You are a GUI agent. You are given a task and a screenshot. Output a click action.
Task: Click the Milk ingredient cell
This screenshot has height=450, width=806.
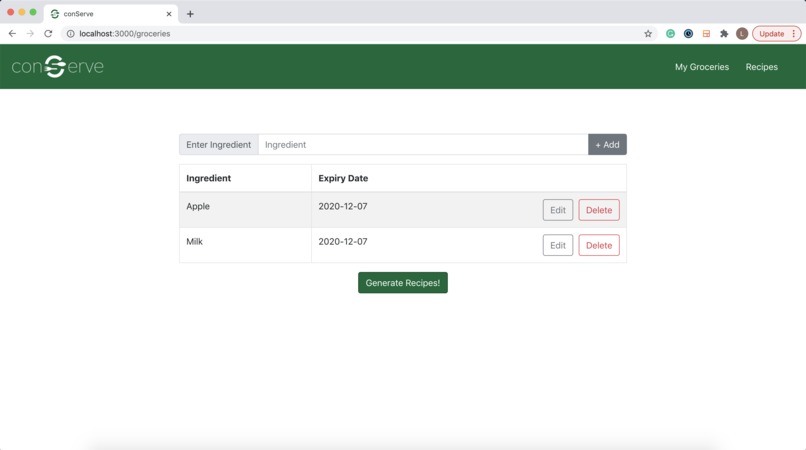(245, 245)
